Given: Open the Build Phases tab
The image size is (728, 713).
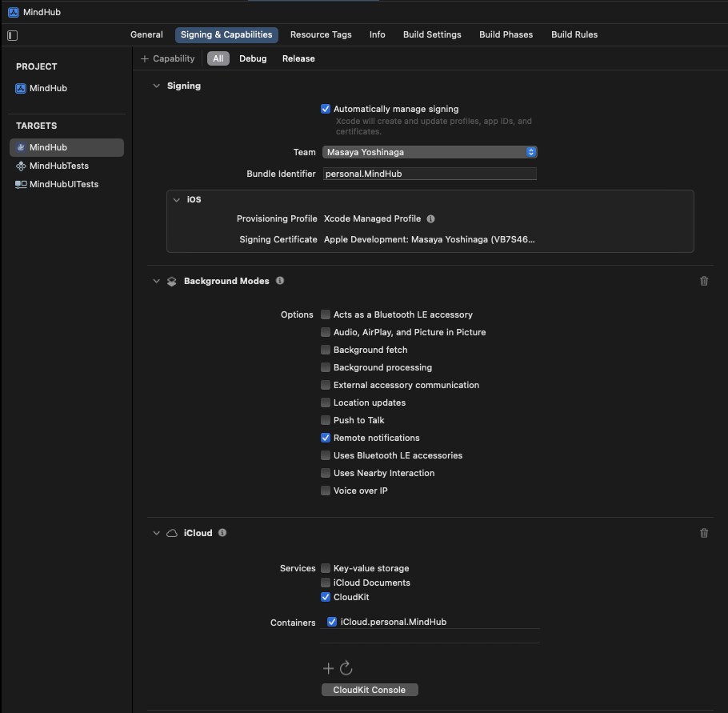Looking at the screenshot, I should [506, 35].
